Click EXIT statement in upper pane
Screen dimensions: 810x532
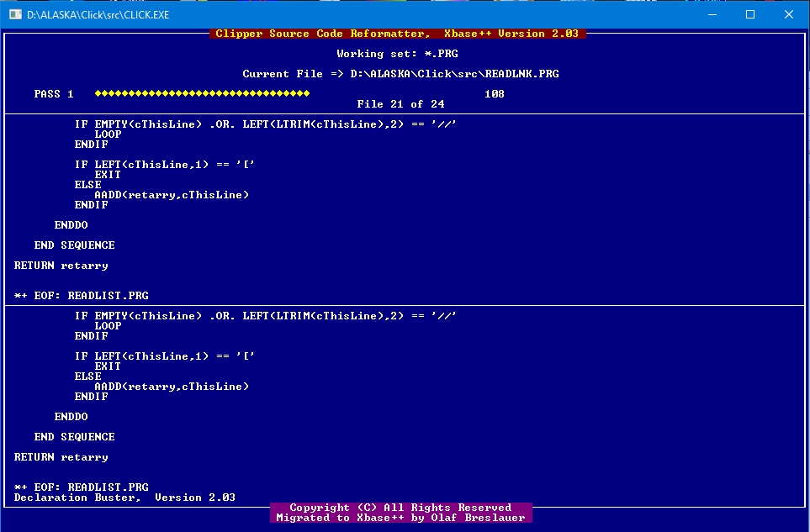[x=108, y=175]
